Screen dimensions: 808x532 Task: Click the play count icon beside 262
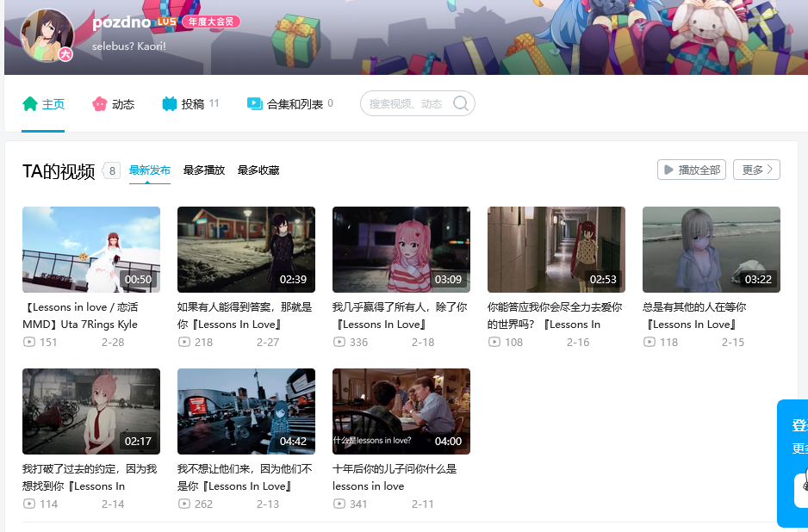pos(184,504)
